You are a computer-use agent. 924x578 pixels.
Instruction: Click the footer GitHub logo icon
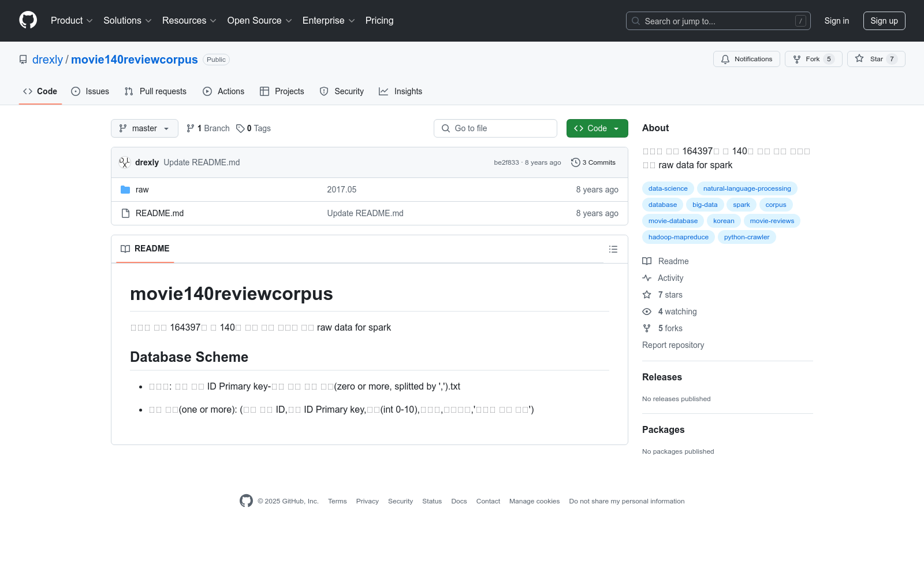pos(246,501)
